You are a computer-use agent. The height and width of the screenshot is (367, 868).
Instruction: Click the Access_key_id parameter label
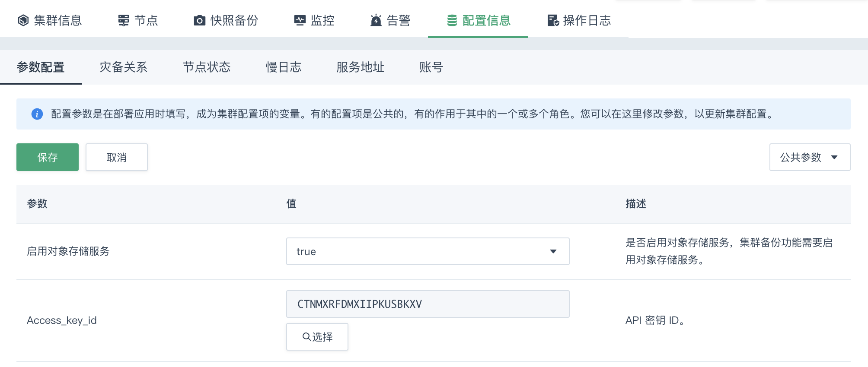(62, 320)
